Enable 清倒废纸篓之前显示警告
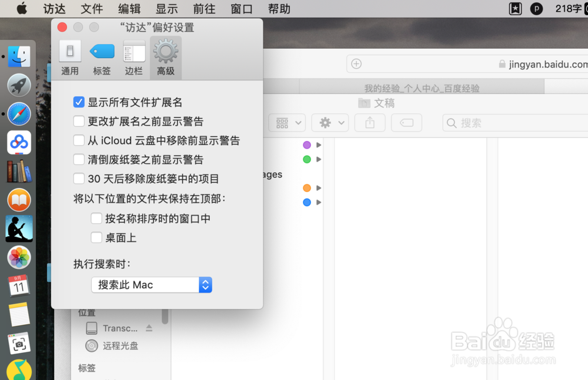588x380 pixels. [78, 160]
